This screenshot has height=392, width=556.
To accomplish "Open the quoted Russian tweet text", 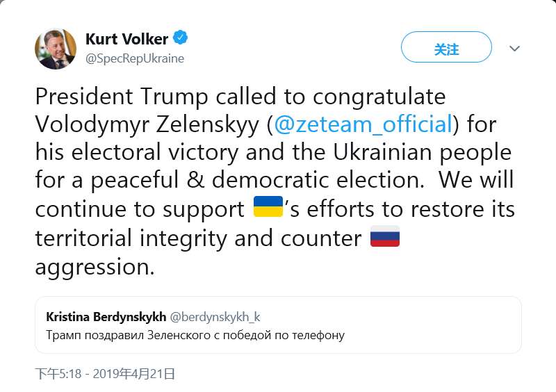I will coord(195,336).
